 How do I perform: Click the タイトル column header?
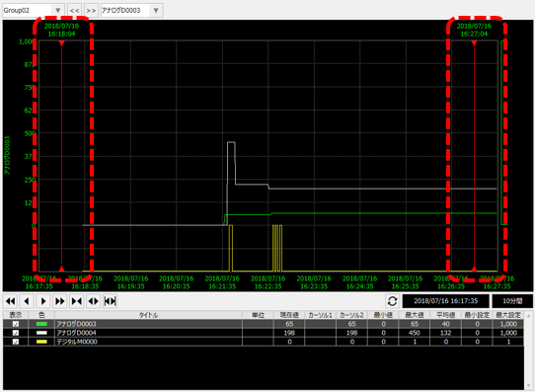pyautogui.click(x=148, y=315)
